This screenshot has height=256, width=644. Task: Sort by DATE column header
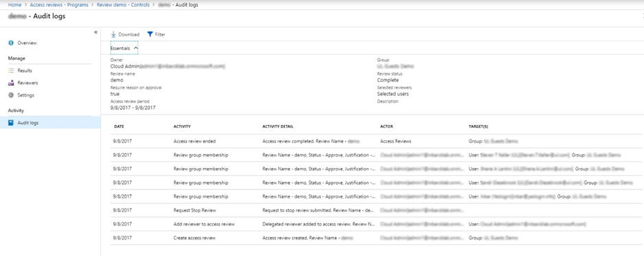(x=119, y=126)
